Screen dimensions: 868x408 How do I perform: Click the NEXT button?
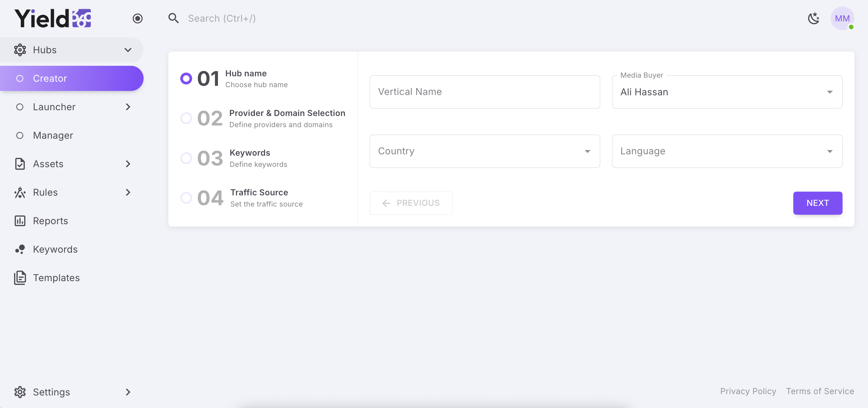pyautogui.click(x=817, y=203)
